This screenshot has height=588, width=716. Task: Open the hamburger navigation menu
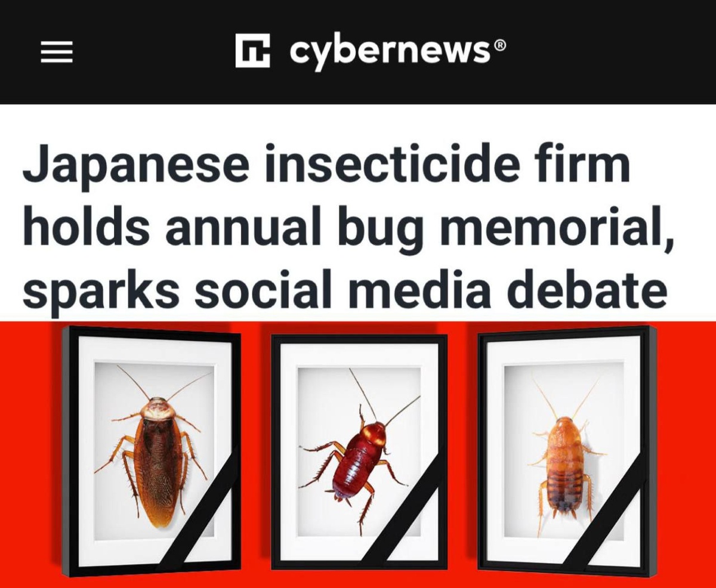(57, 53)
